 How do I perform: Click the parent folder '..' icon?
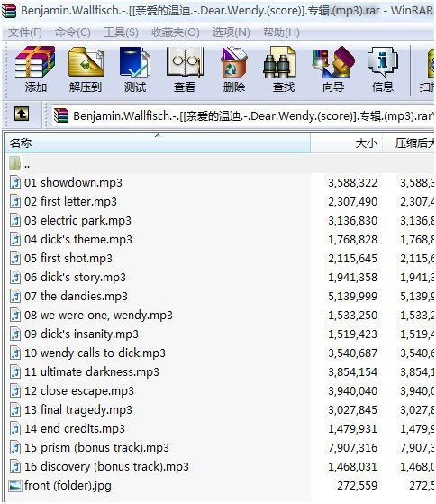click(x=14, y=163)
